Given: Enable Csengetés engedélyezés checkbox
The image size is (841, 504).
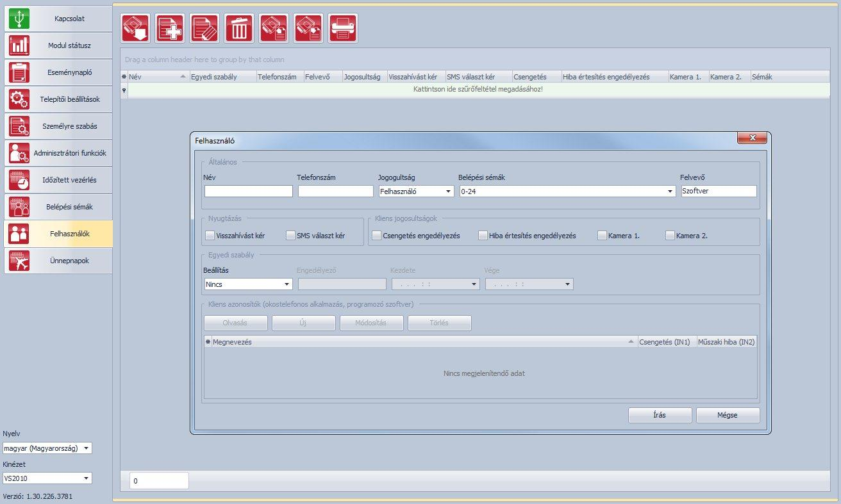Looking at the screenshot, I should coord(376,236).
